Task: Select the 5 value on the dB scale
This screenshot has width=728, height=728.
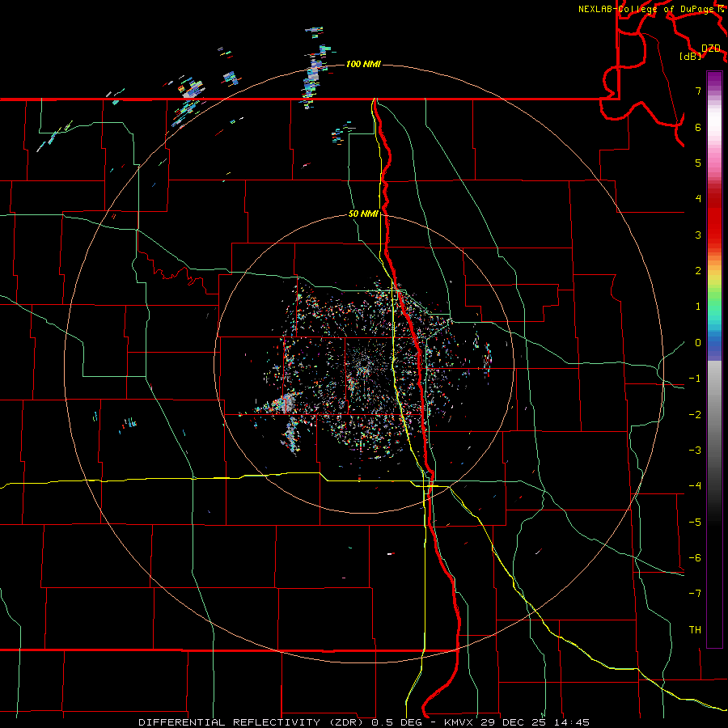Action: [x=698, y=163]
